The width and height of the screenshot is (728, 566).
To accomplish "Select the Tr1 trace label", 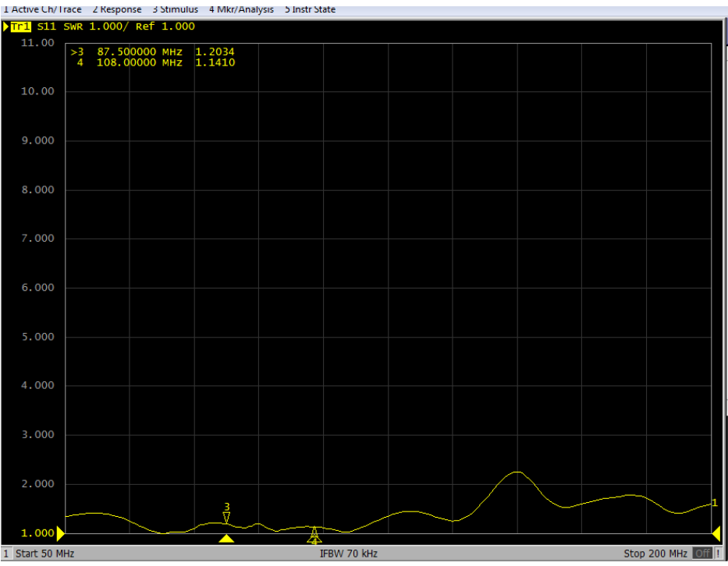I will tap(20, 27).
